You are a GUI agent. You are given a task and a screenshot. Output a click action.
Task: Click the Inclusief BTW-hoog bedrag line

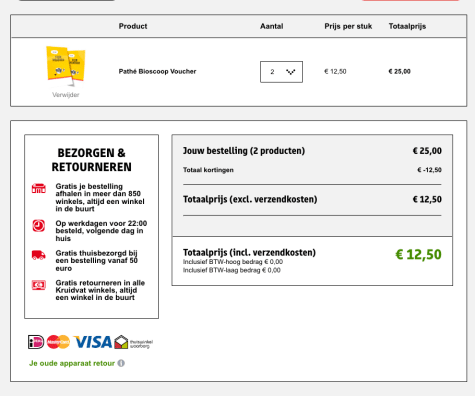pos(233,262)
